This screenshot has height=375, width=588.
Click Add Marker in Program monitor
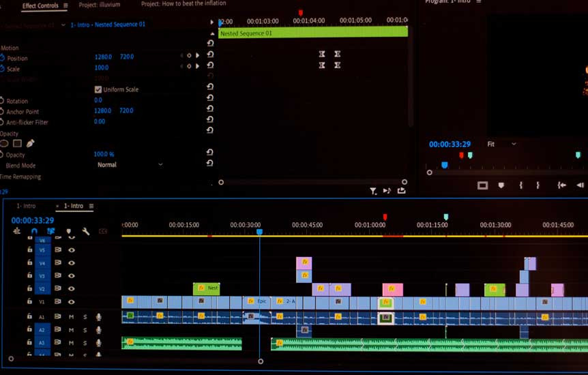pyautogui.click(x=501, y=185)
